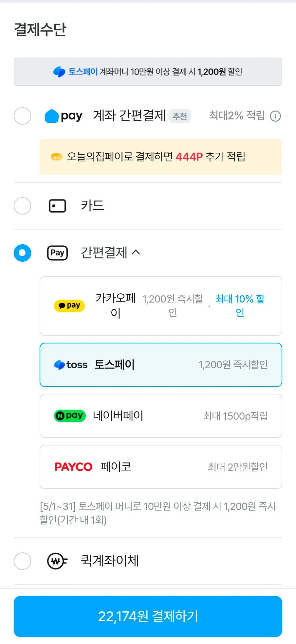Select the 퀵계좌이체 radio button

23,561
